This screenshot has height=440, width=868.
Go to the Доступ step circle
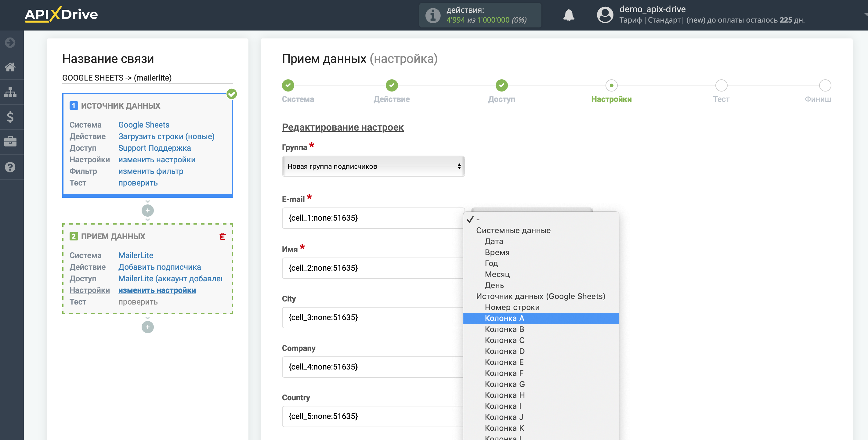click(502, 85)
